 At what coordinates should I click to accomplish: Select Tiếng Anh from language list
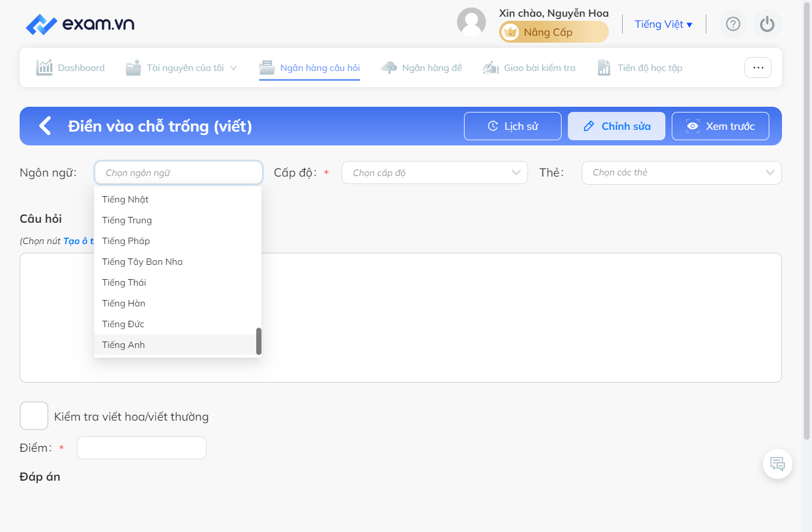pyautogui.click(x=175, y=344)
